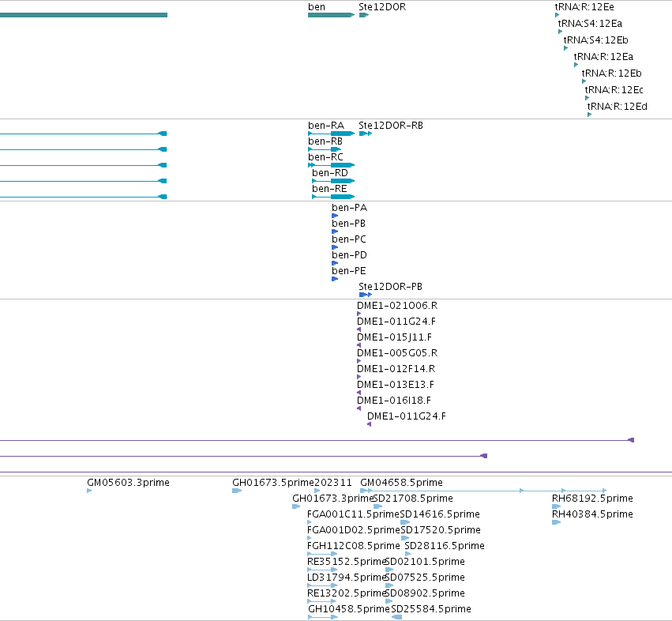Select the ben-PD protein label
This screenshot has height=621, width=672.
(x=349, y=255)
